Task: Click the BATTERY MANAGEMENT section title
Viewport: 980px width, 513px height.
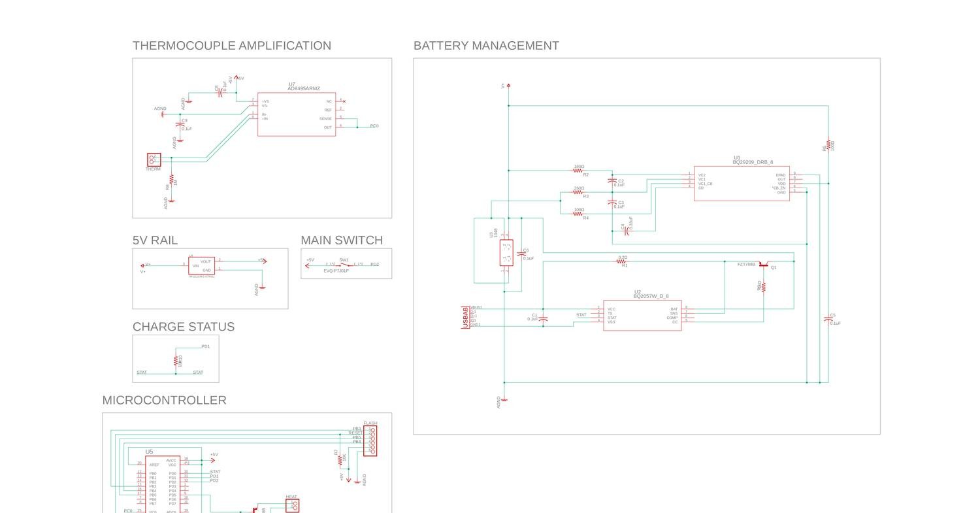Action: (x=486, y=46)
